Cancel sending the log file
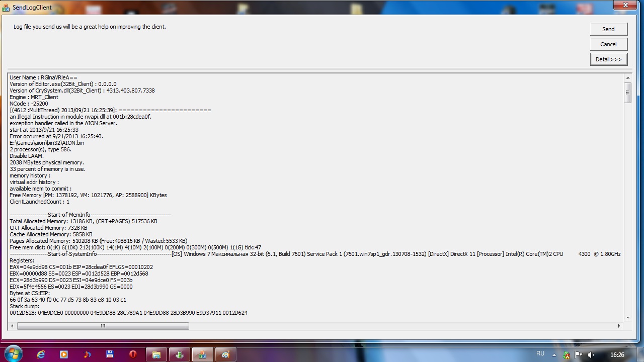The height and width of the screenshot is (362, 644). pos(608,44)
